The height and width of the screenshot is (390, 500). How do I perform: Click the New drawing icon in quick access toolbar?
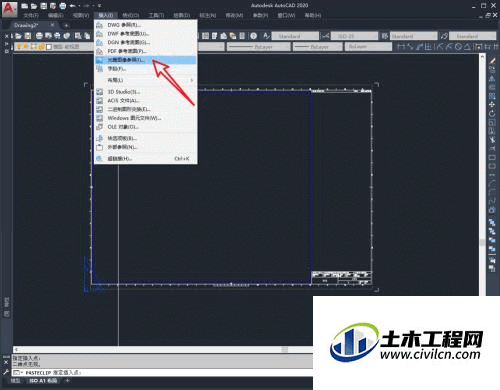click(24, 6)
